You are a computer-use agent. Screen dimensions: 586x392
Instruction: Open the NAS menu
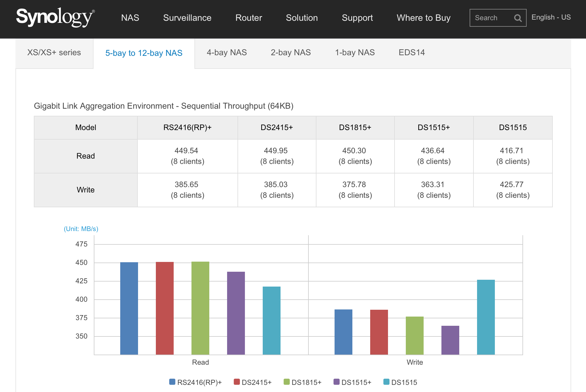[130, 18]
